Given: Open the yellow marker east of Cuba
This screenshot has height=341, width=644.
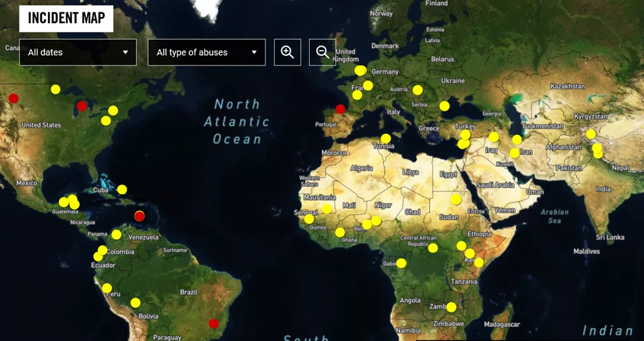Looking at the screenshot, I should tap(122, 190).
